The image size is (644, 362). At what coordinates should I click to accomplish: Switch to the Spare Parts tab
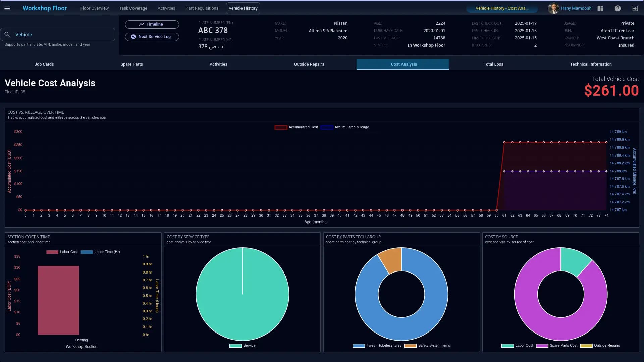(131, 64)
